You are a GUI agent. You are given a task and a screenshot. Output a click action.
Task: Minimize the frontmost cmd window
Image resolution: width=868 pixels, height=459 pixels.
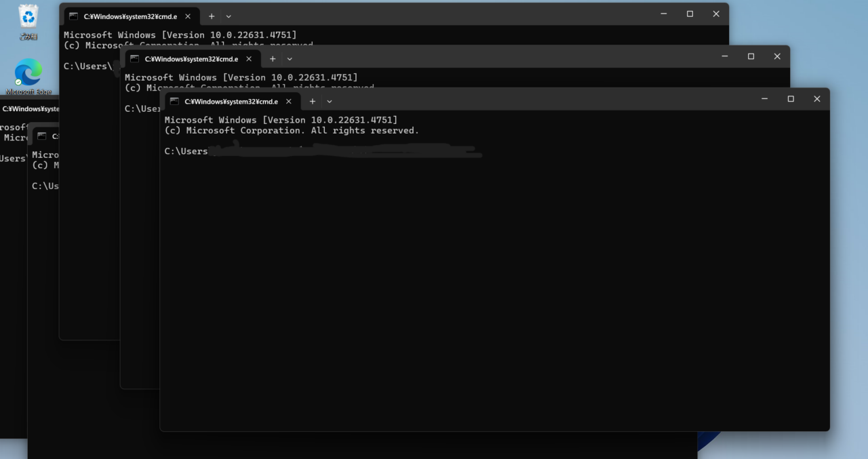[x=764, y=99]
